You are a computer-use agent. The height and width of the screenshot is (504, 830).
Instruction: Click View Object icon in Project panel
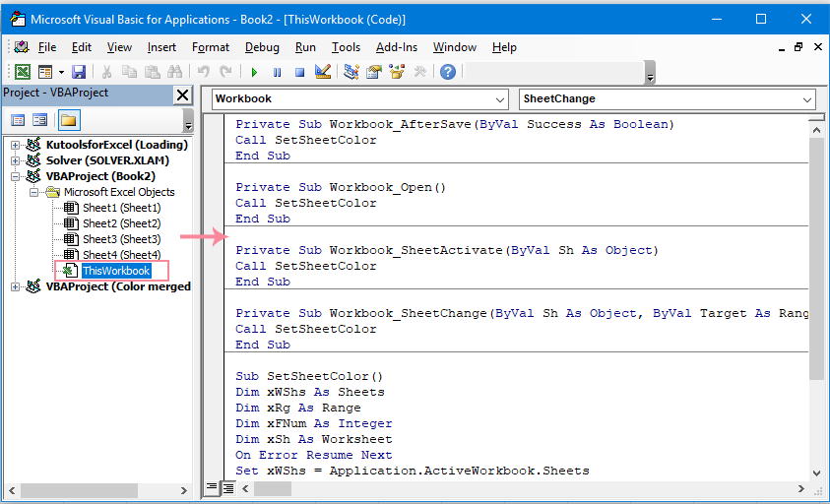[39, 121]
